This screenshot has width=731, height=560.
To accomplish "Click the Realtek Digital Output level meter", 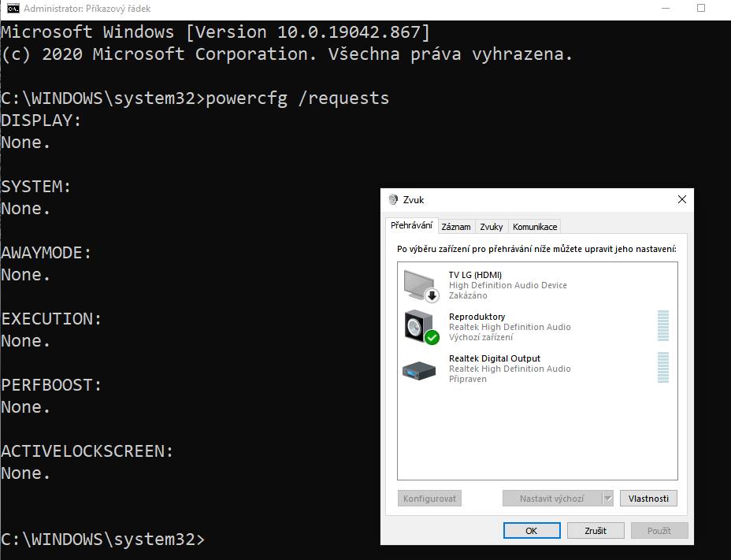I will [x=663, y=368].
